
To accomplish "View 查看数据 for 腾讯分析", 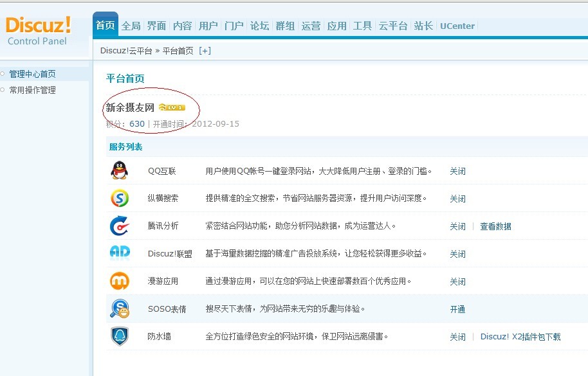I will [x=495, y=227].
